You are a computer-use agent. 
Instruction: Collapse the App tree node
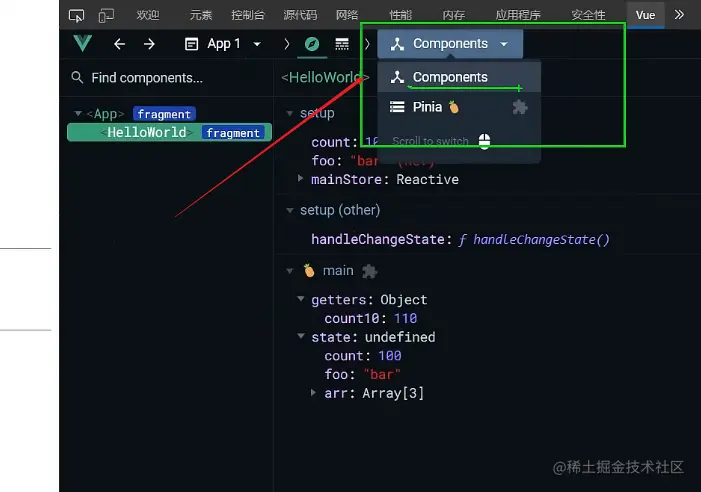[x=78, y=114]
